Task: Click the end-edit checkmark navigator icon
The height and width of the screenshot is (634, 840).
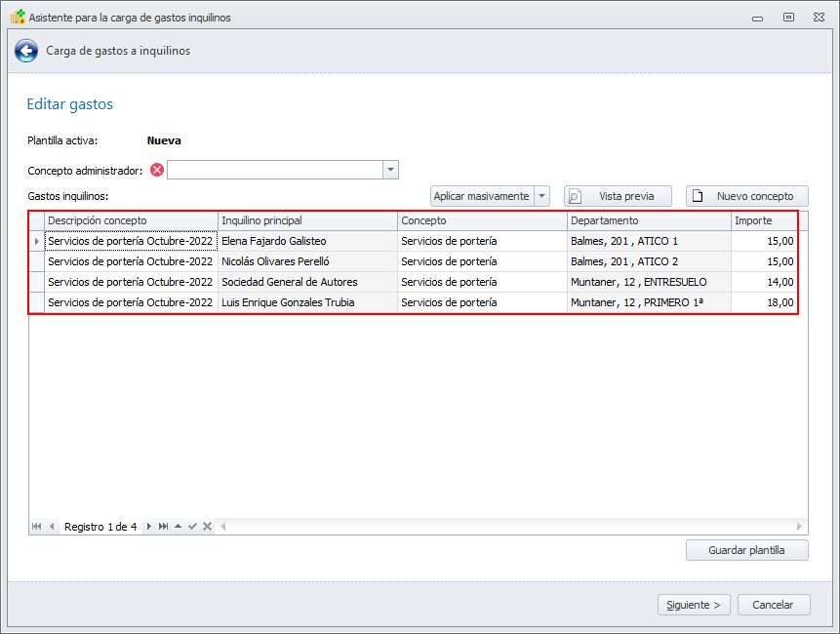Action: 192,527
